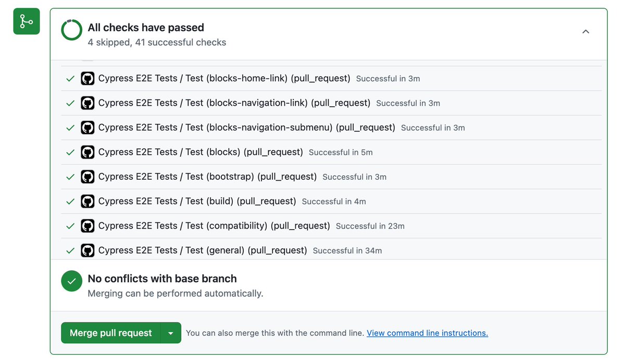Collapse the checks list with the chevron
625x364 pixels.
point(585,32)
